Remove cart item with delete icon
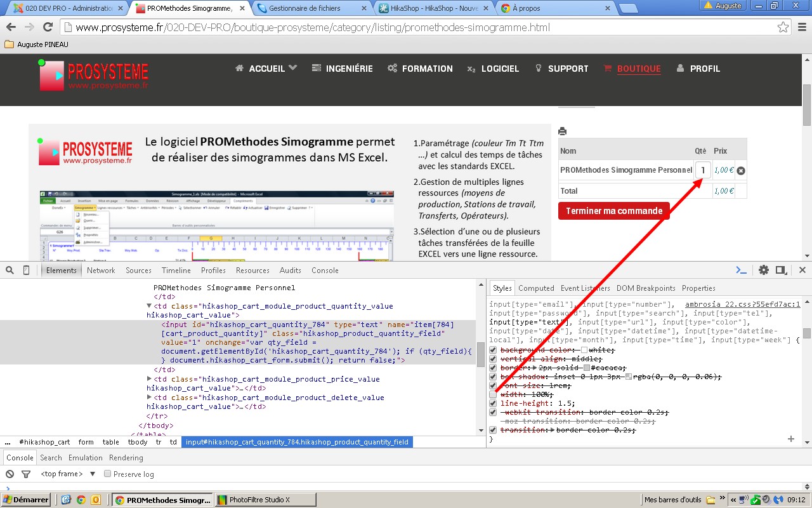 741,170
